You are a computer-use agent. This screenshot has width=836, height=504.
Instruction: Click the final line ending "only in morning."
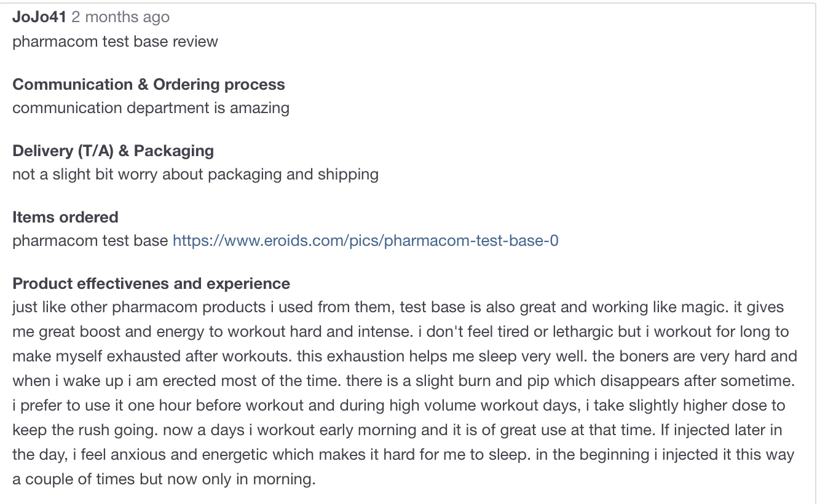[164, 479]
